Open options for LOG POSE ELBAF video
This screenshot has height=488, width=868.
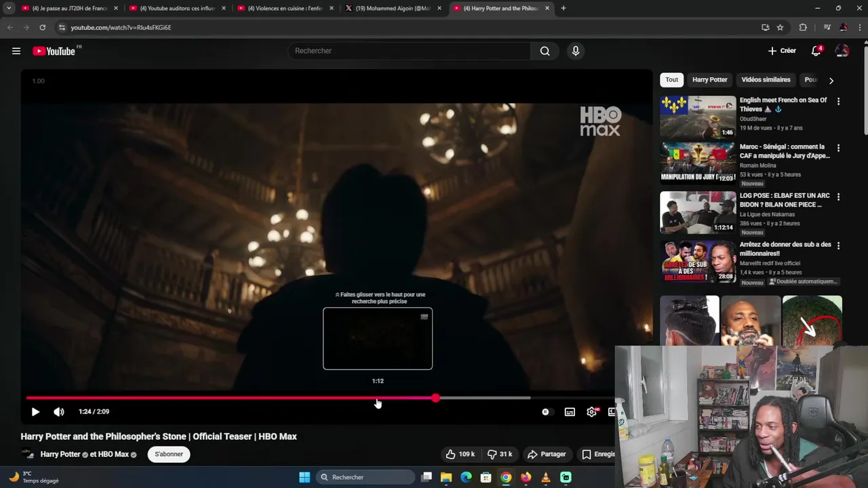838,197
